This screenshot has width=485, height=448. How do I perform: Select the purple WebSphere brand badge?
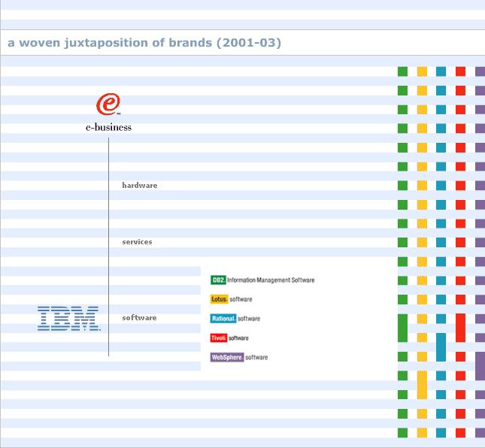pyautogui.click(x=227, y=357)
